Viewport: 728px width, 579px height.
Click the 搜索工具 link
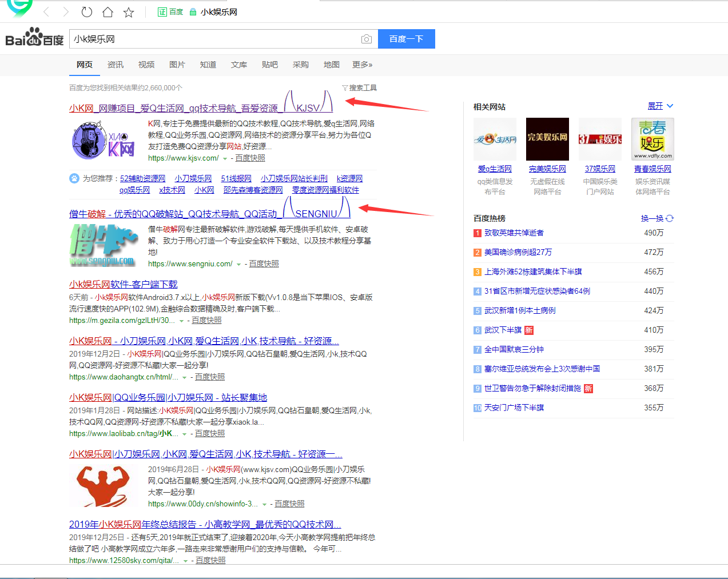click(x=363, y=88)
